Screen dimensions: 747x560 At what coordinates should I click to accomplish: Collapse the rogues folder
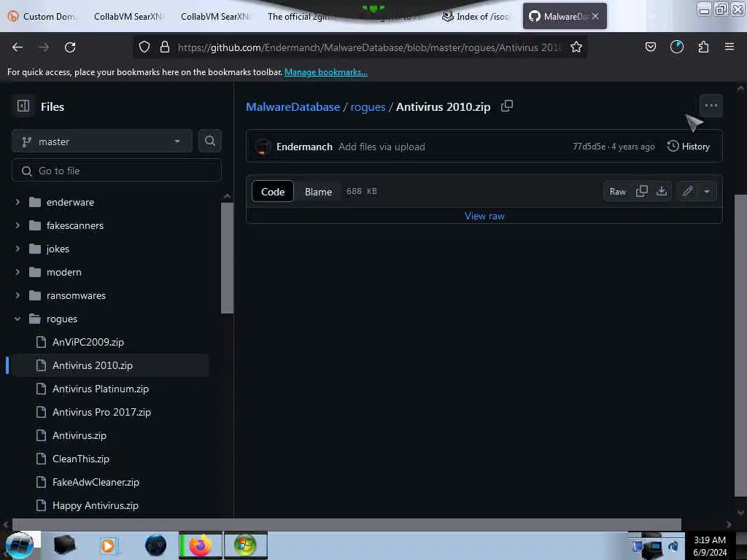pos(18,319)
